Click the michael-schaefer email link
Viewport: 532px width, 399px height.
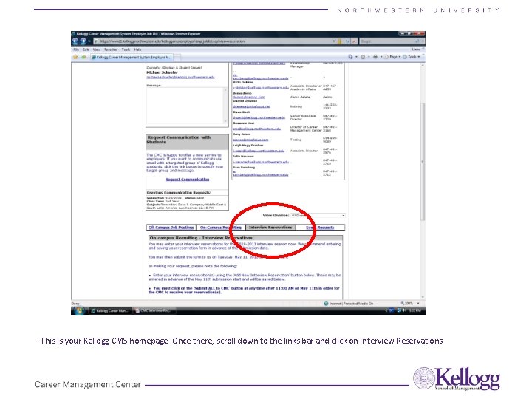180,78
